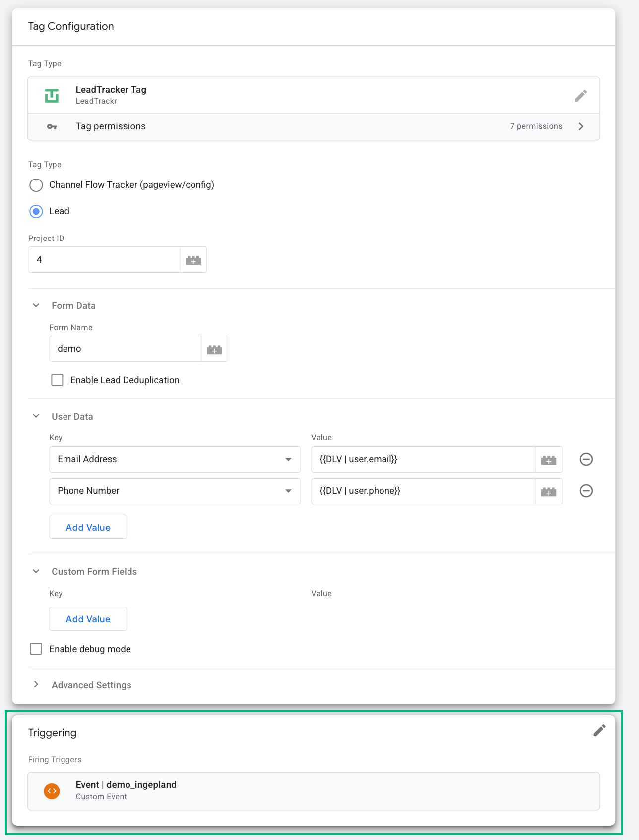The image size is (639, 840).
Task: Select the Lead radio option
Action: (36, 211)
